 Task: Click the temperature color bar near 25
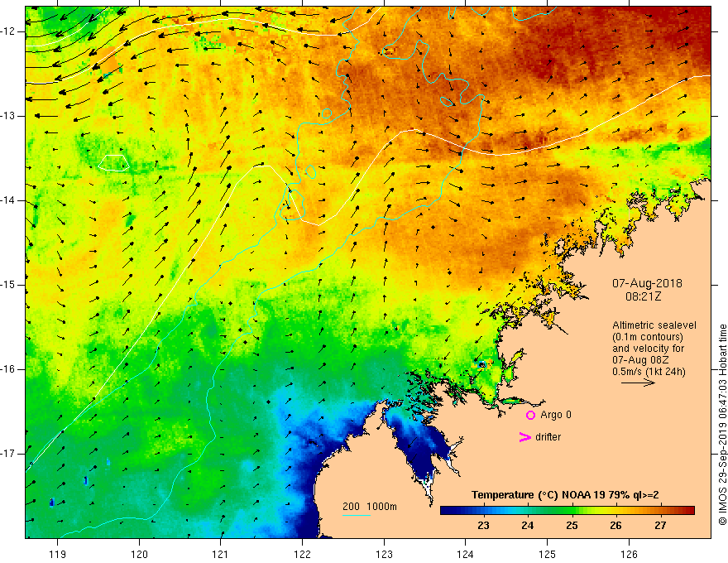coord(572,511)
